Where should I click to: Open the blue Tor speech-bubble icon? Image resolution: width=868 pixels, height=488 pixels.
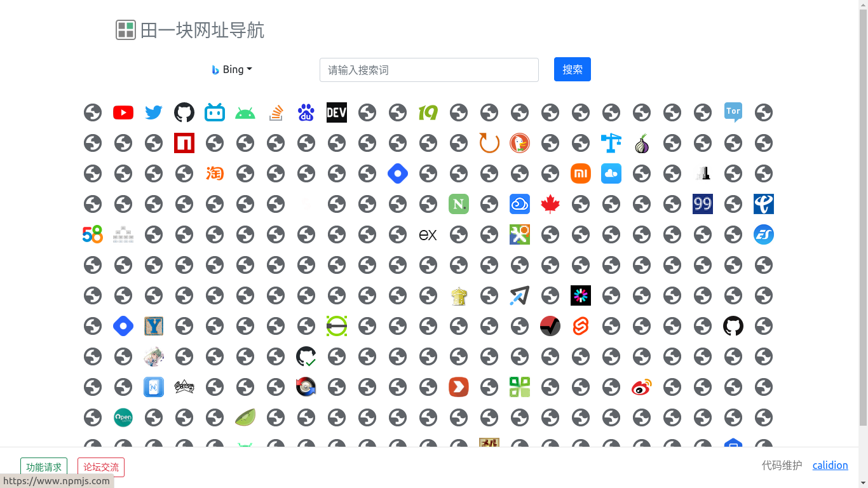click(x=733, y=112)
